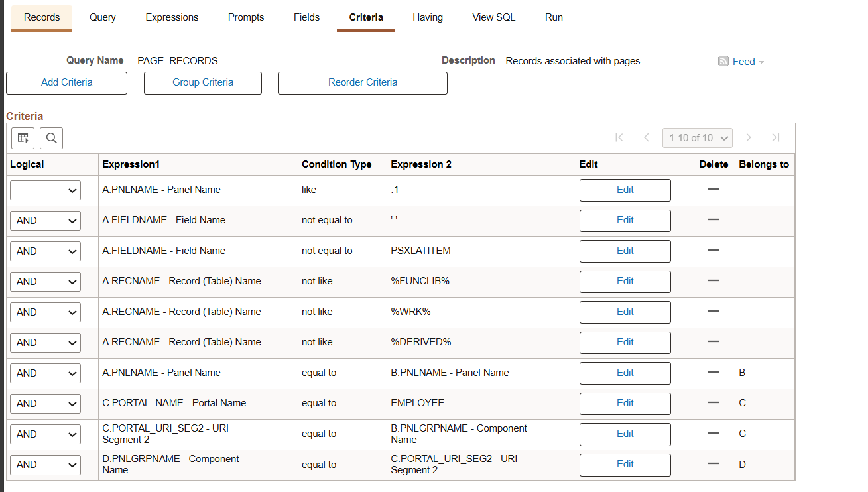Go to the Expressions tab
This screenshot has height=492, width=868.
point(172,17)
